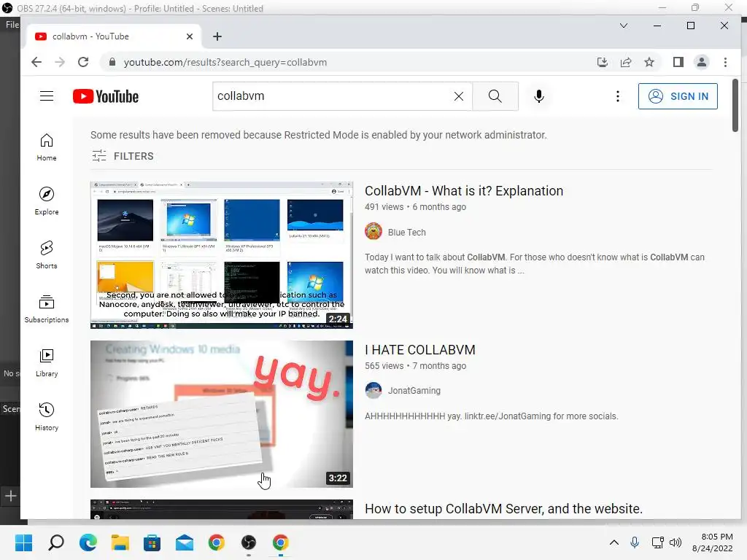
Task: Click the Chrome address bar URL
Action: coord(225,63)
